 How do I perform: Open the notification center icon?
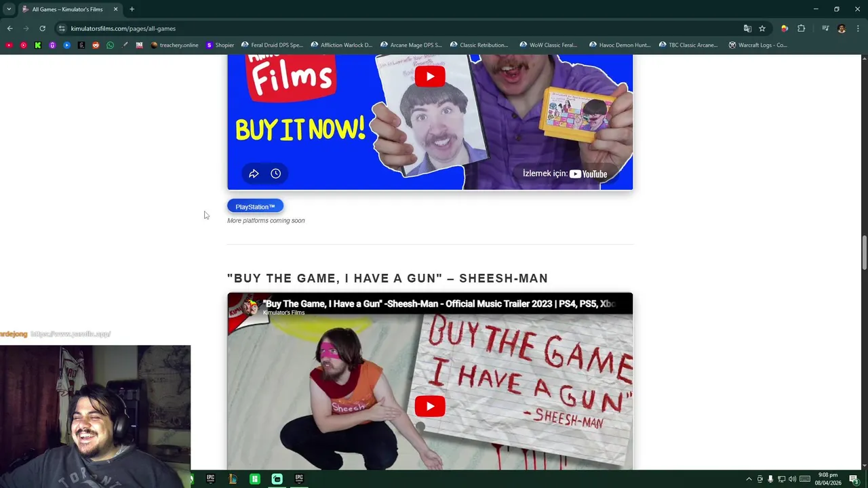pos(854,479)
